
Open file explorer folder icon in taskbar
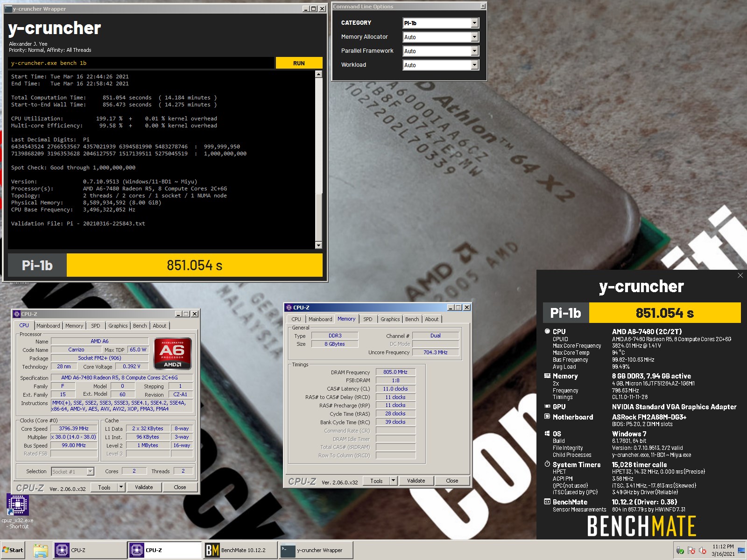click(x=40, y=551)
